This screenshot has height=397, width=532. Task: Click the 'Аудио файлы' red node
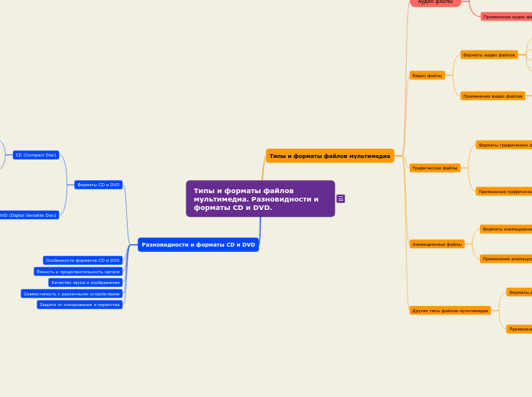coord(435,3)
